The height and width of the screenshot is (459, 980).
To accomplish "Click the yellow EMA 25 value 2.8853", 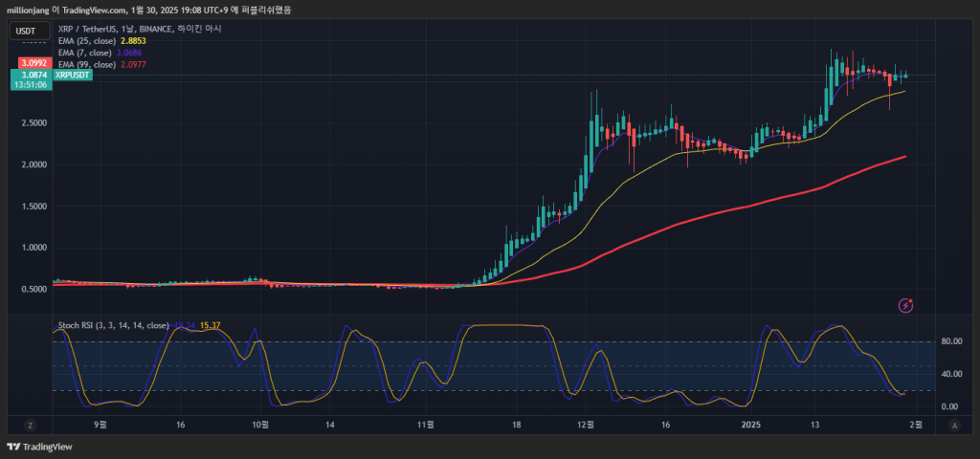I will coord(131,41).
